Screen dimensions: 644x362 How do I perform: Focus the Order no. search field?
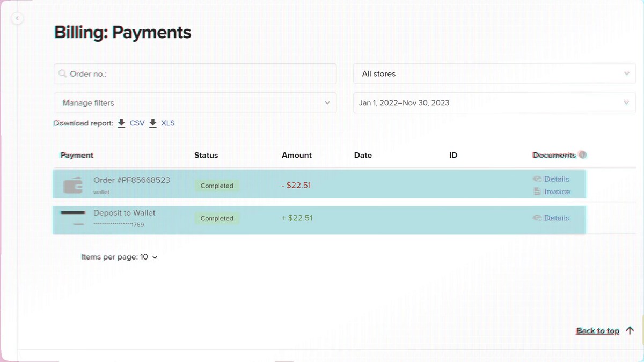pyautogui.click(x=195, y=74)
